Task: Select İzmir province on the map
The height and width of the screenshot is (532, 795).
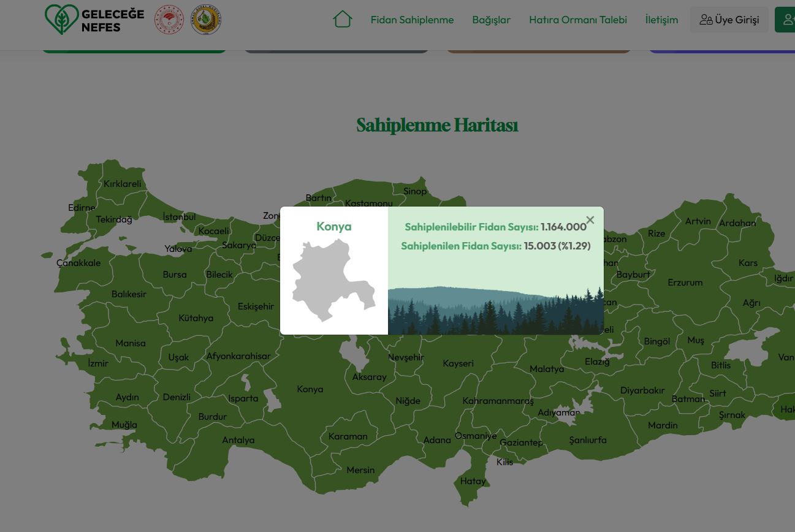Action: point(98,363)
